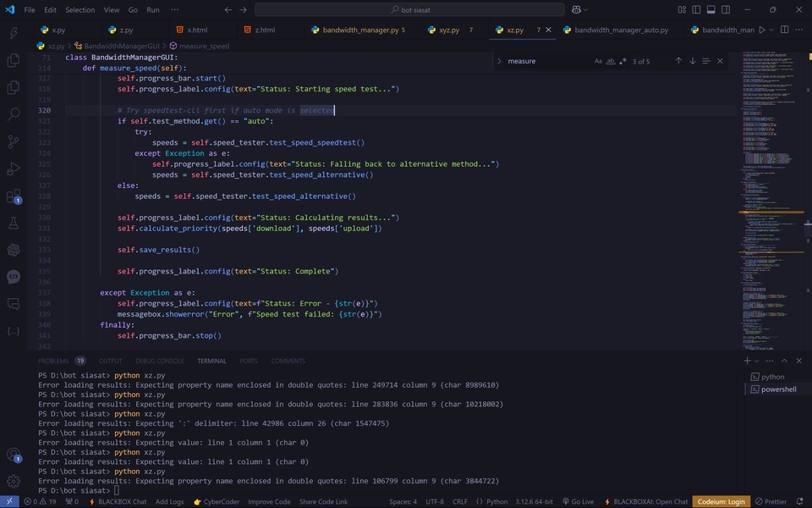
Task: Click the Go Live status button
Action: [578, 501]
